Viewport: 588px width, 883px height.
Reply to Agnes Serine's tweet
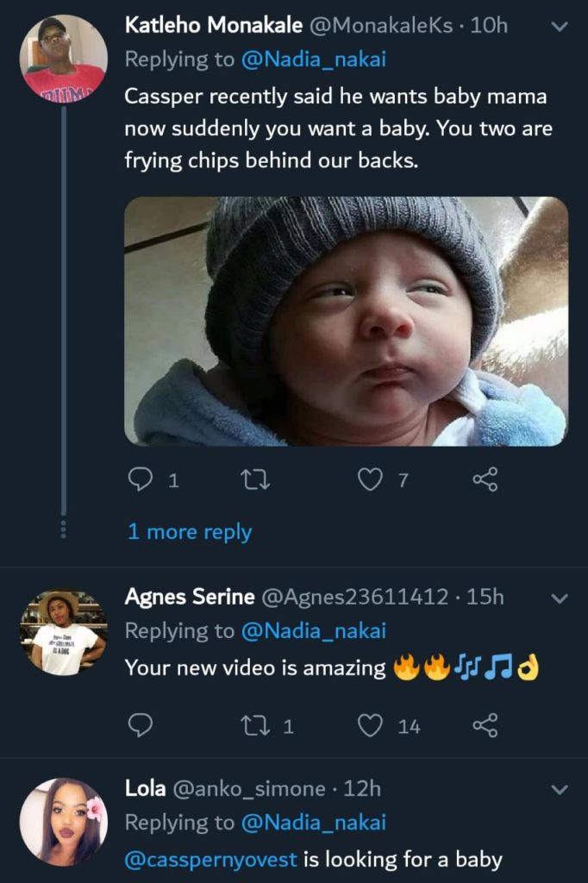[x=141, y=726]
